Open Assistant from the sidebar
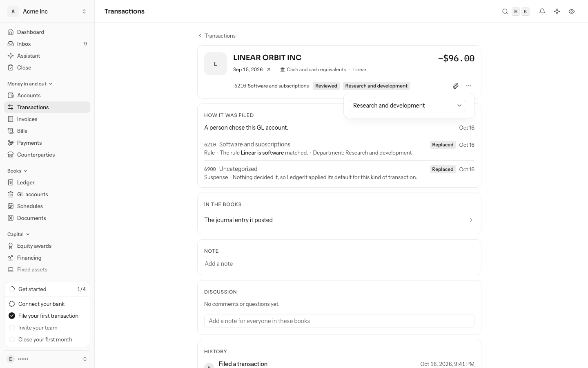Viewport: 588px width, 368px height. pyautogui.click(x=47, y=56)
